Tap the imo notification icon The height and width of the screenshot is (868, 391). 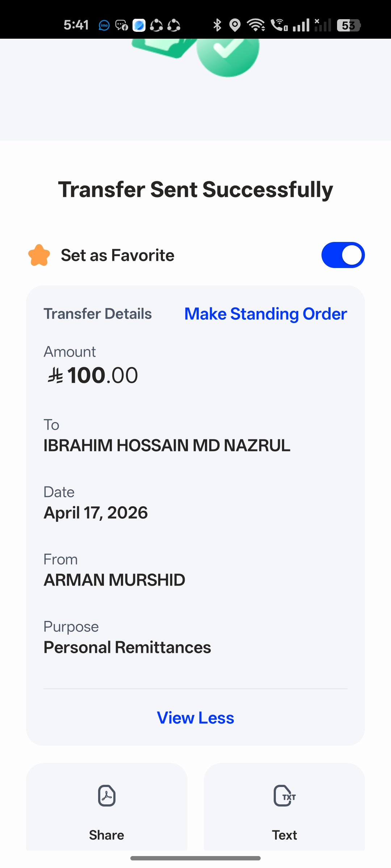pos(104,25)
